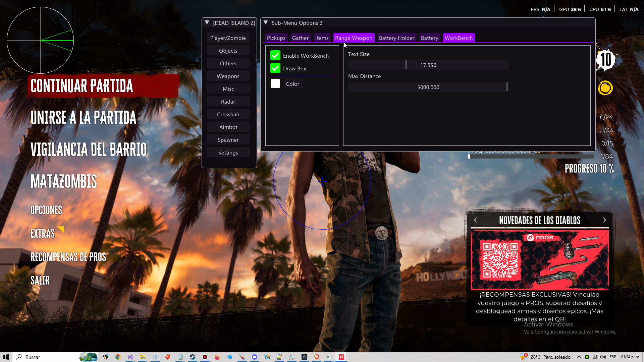Open Google Chrome from the taskbar
The image size is (644, 362).
[118, 357]
